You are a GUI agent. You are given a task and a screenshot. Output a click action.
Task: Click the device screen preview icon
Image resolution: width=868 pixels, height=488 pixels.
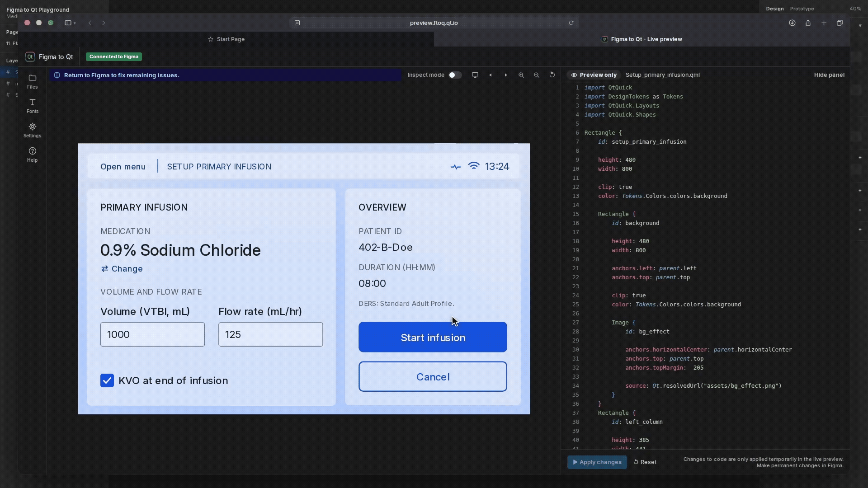point(475,75)
